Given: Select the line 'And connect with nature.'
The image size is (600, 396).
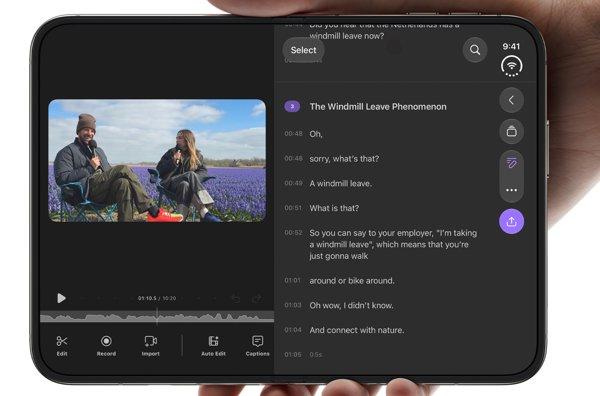Looking at the screenshot, I should [x=357, y=330].
